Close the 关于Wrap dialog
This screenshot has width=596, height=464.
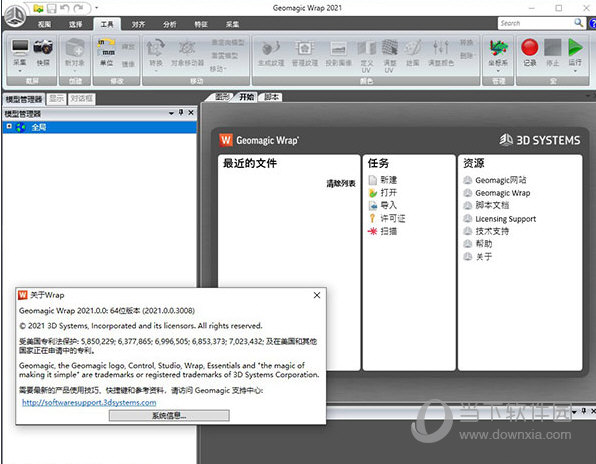pos(317,295)
